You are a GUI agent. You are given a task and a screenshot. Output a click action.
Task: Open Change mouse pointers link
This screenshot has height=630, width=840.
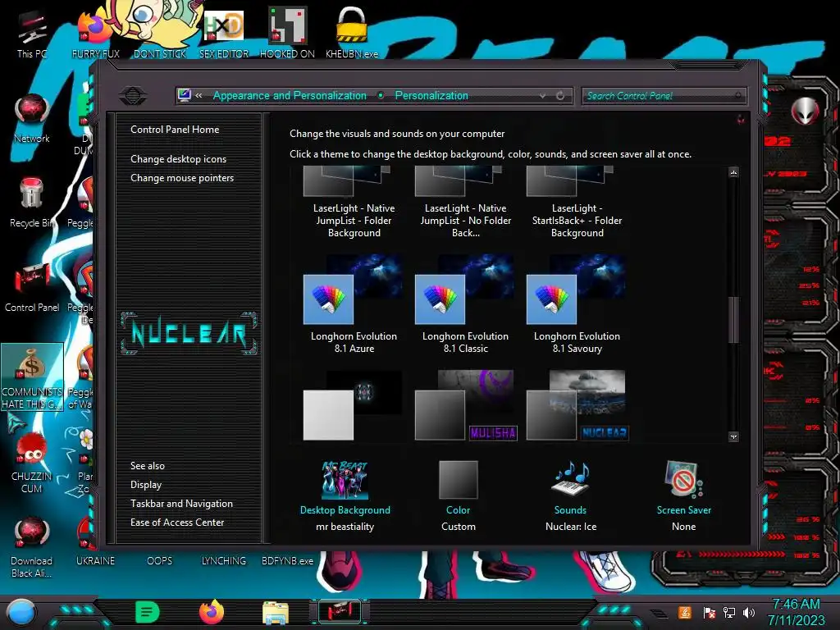click(182, 178)
